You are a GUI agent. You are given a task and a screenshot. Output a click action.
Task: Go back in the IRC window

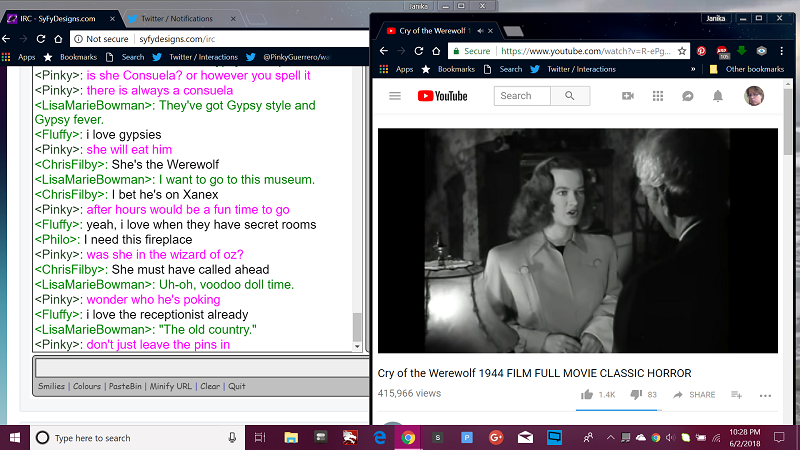point(6,39)
